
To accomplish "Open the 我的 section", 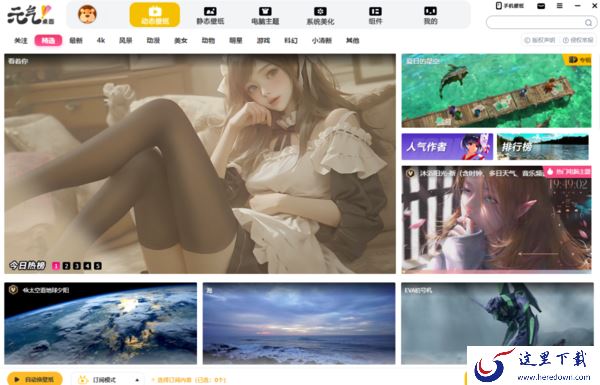I will [430, 16].
